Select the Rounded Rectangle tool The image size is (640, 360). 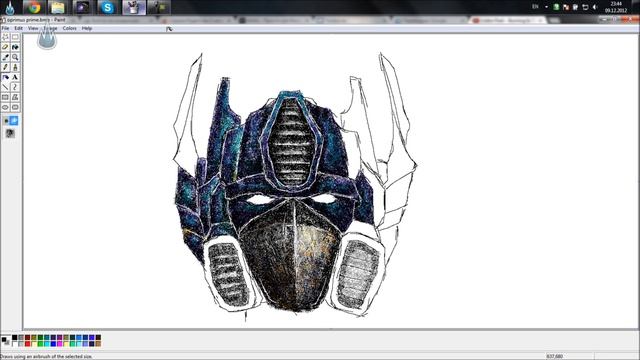tap(15, 107)
